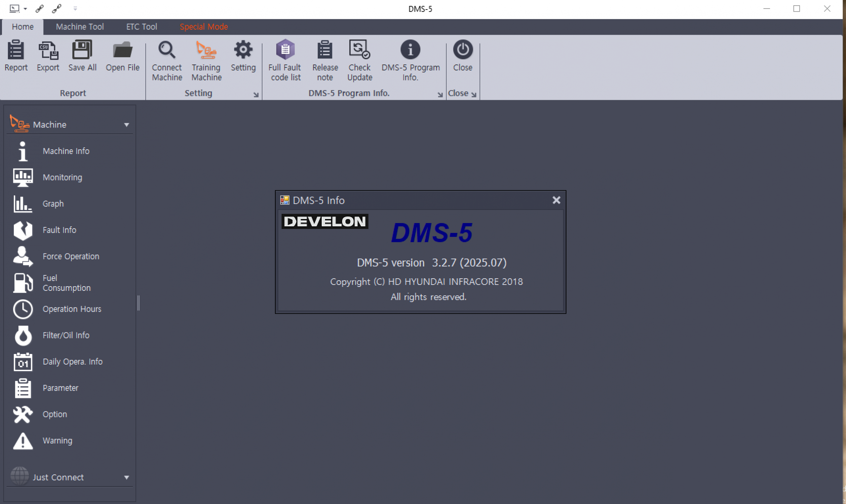Switch to the ETC Tool tab
846x504 pixels.
[x=141, y=26]
